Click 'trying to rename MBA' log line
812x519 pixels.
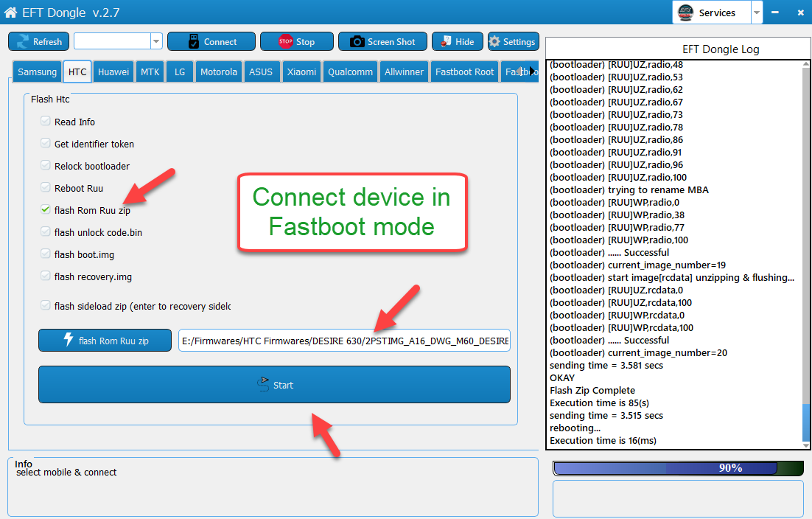(629, 189)
